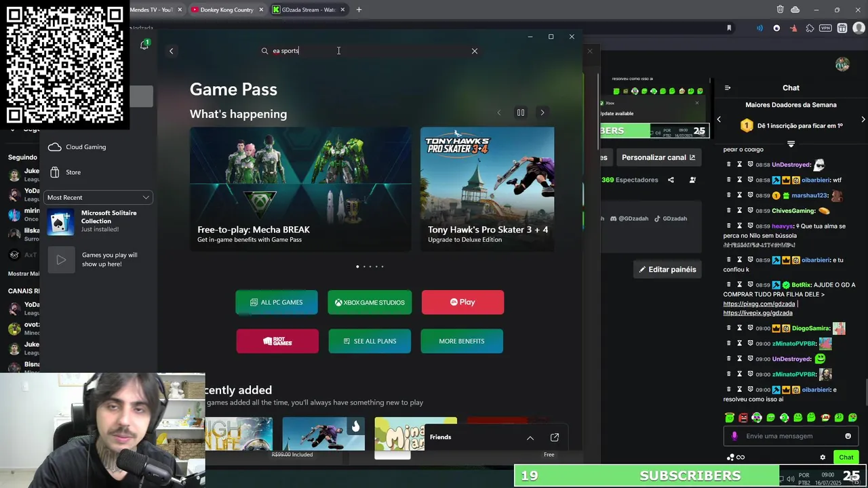The width and height of the screenshot is (868, 488).
Task: Click Personalizar canal button
Action: tap(658, 157)
